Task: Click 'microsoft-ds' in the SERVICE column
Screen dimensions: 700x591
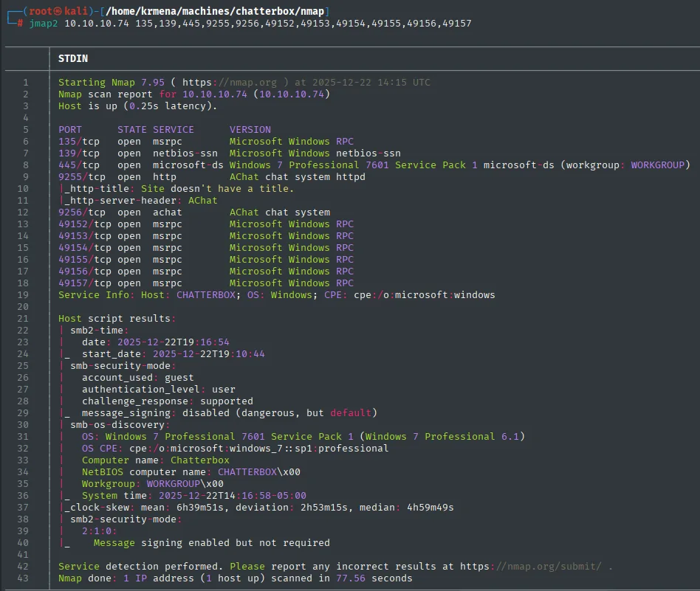Action: (188, 165)
